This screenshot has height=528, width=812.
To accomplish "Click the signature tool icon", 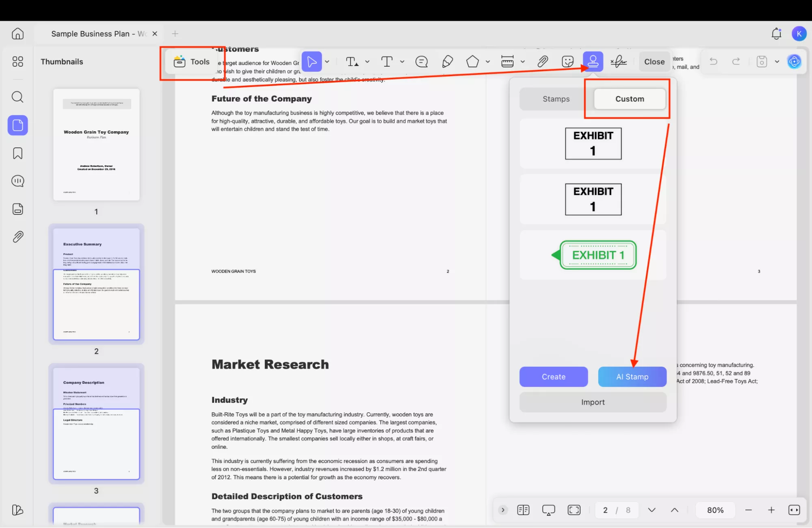I will click(618, 61).
